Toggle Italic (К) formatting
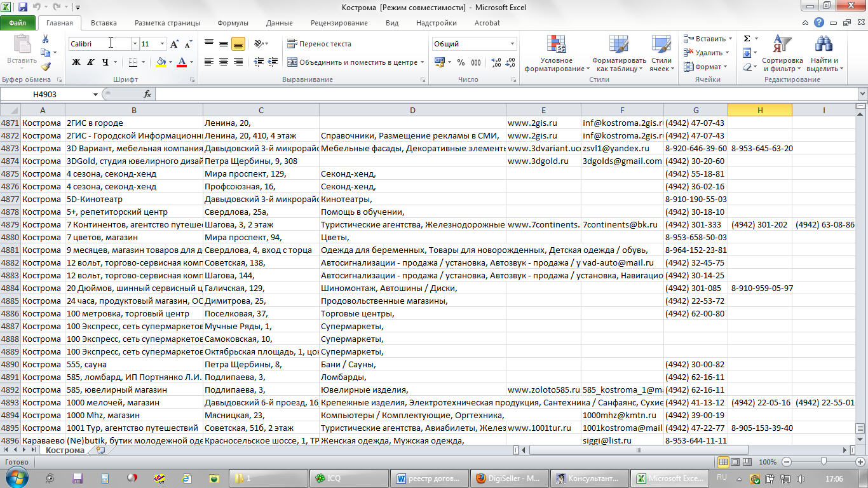The width and height of the screenshot is (868, 488). click(91, 62)
